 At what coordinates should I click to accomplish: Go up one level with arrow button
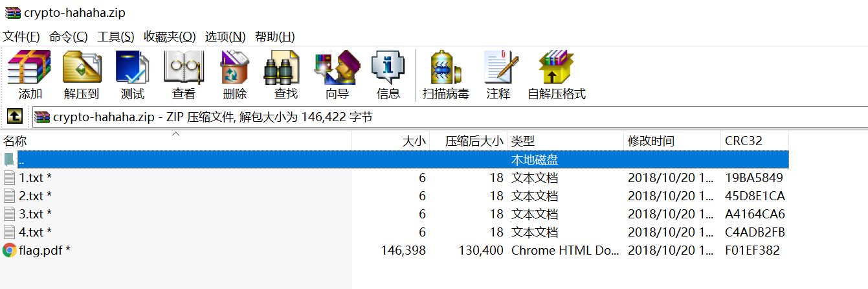click(x=14, y=117)
